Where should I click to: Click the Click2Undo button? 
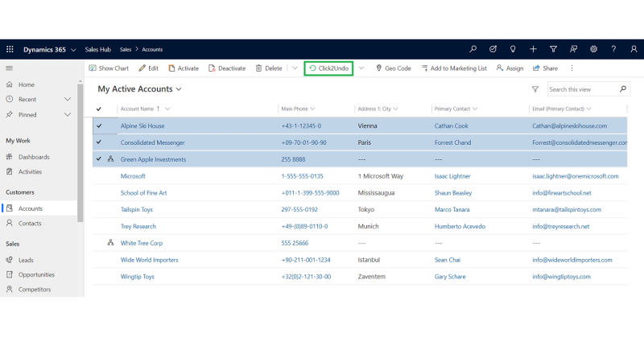click(328, 68)
